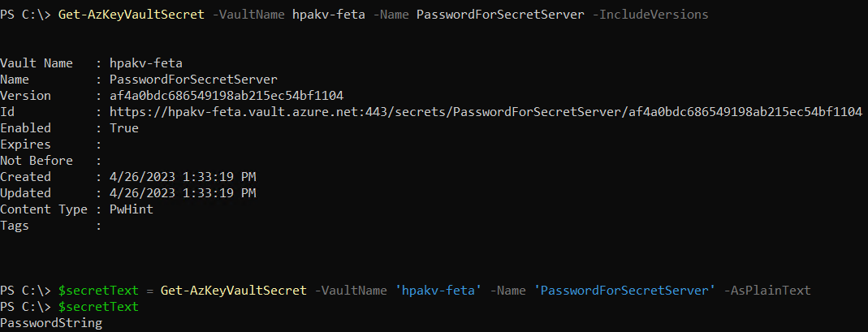This screenshot has width=868, height=332.
Task: Click the Tags field label
Action: click(x=16, y=226)
